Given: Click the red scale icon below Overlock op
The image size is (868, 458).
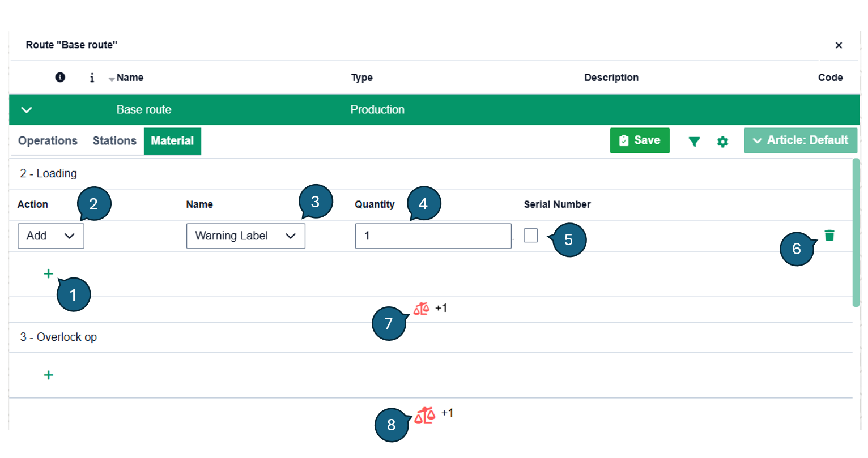Looking at the screenshot, I should 424,416.
